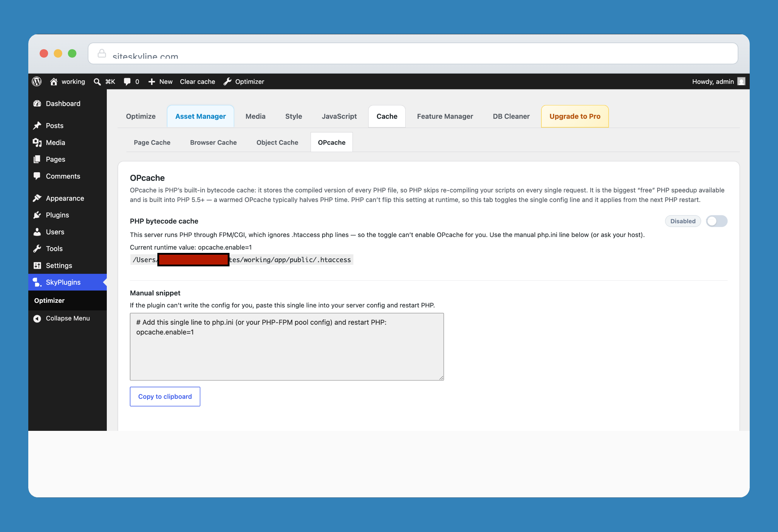
Task: Select the Cache tab
Action: coord(387,116)
